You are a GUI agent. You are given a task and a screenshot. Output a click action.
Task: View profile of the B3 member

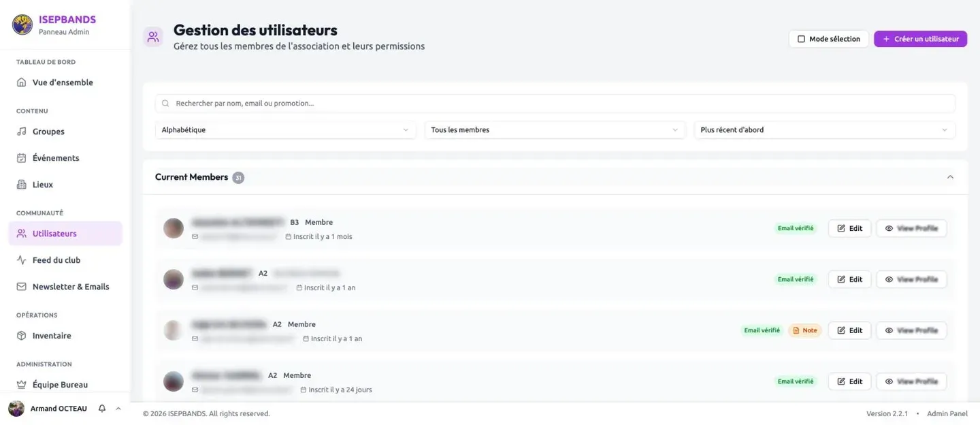coord(911,228)
